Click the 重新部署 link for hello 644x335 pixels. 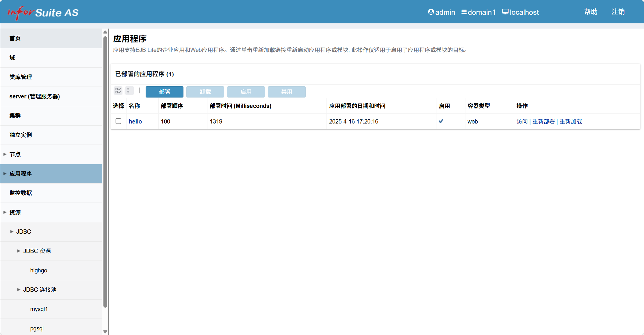point(543,121)
